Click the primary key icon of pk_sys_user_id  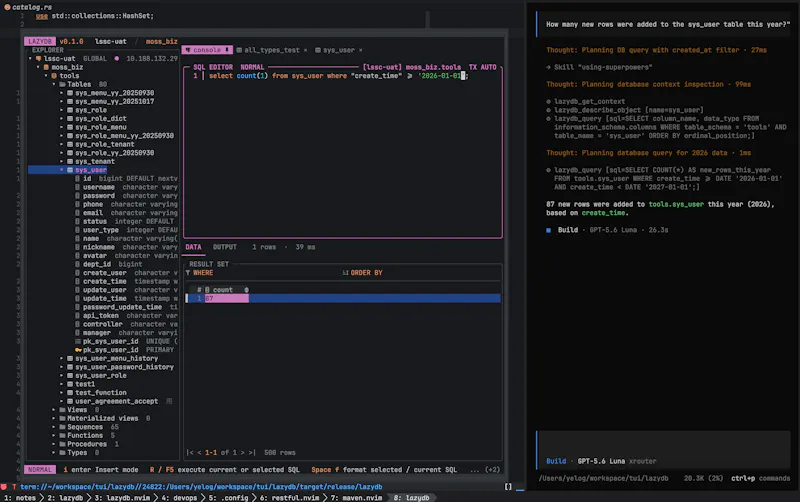tap(78, 350)
